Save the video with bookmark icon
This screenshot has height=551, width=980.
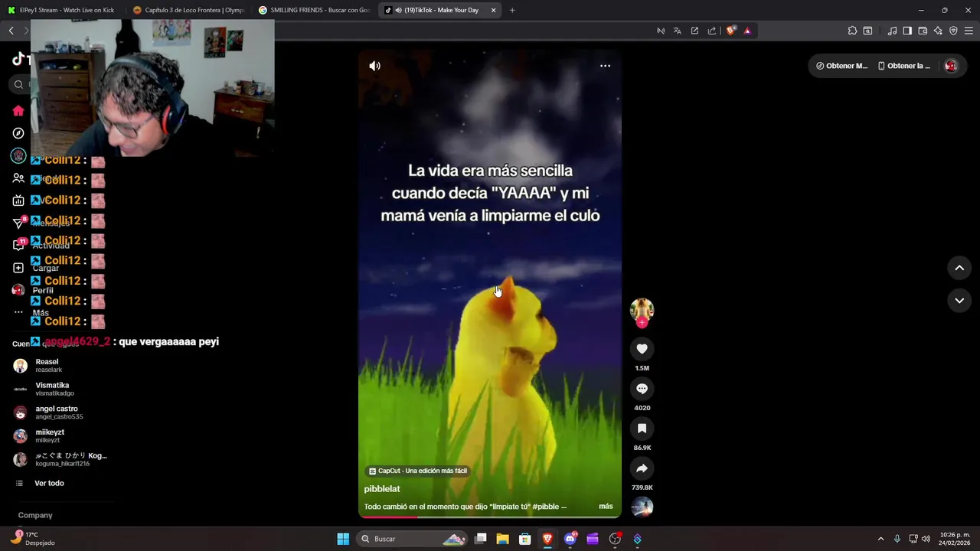tap(642, 429)
